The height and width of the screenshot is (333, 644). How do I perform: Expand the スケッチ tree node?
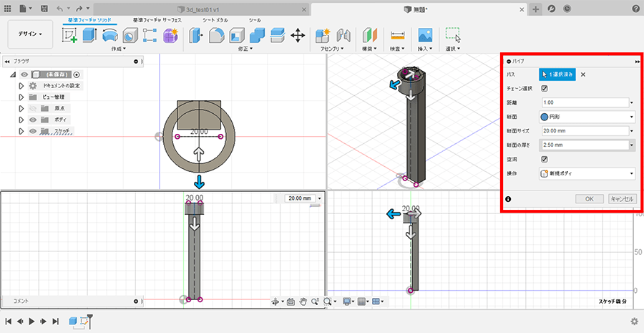click(x=21, y=131)
